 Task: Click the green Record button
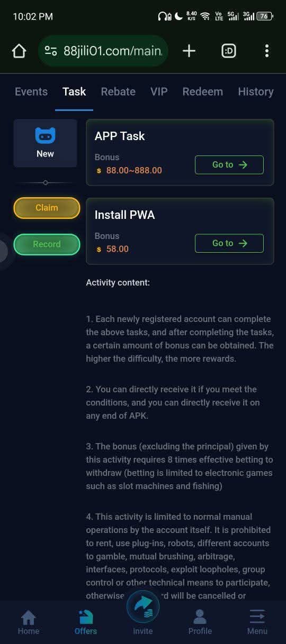[x=47, y=244]
